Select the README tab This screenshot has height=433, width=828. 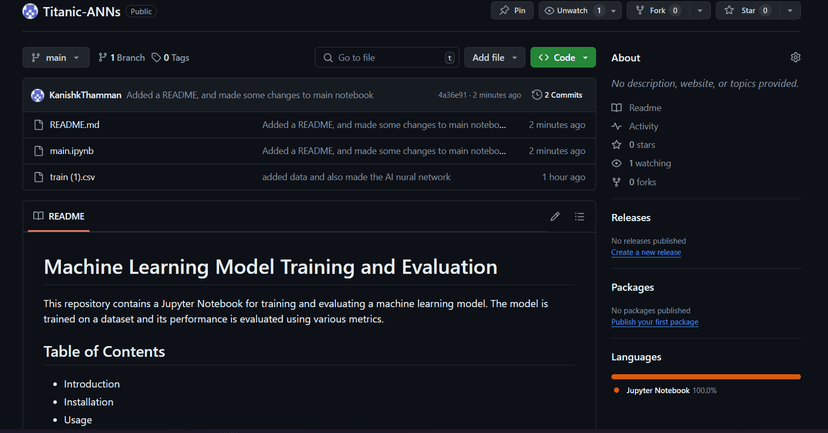59,216
